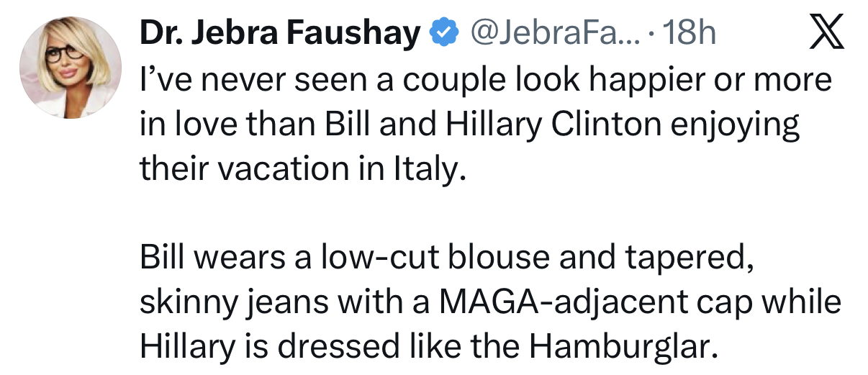The width and height of the screenshot is (868, 375).
Task: Click "Hillary Clinton" in the second line
Action: tap(553, 125)
